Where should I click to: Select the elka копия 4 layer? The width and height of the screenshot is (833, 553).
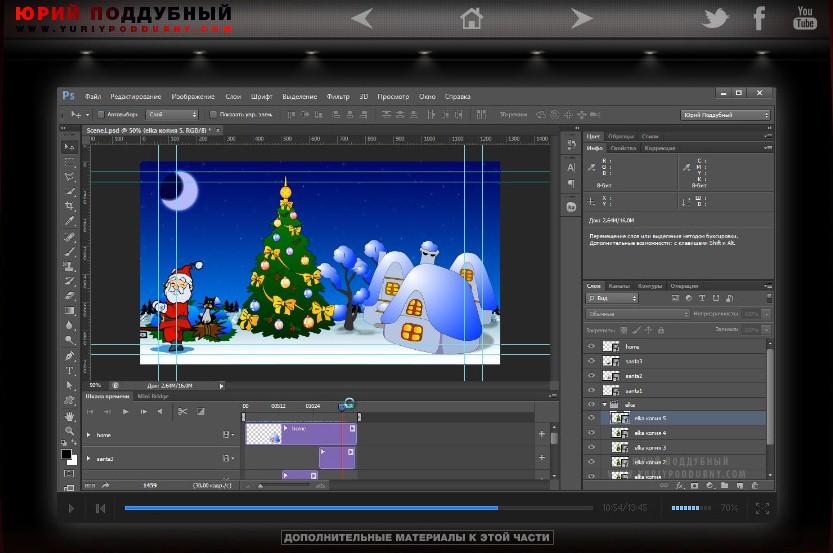point(650,433)
